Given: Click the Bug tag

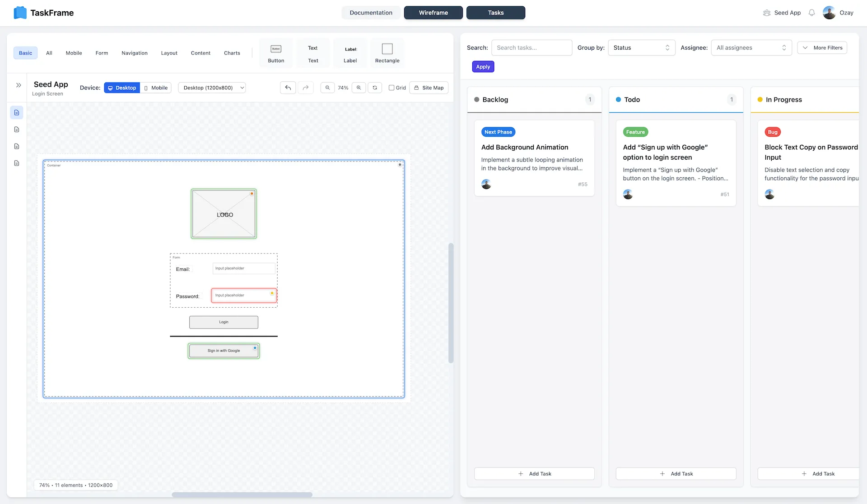Looking at the screenshot, I should point(773,132).
